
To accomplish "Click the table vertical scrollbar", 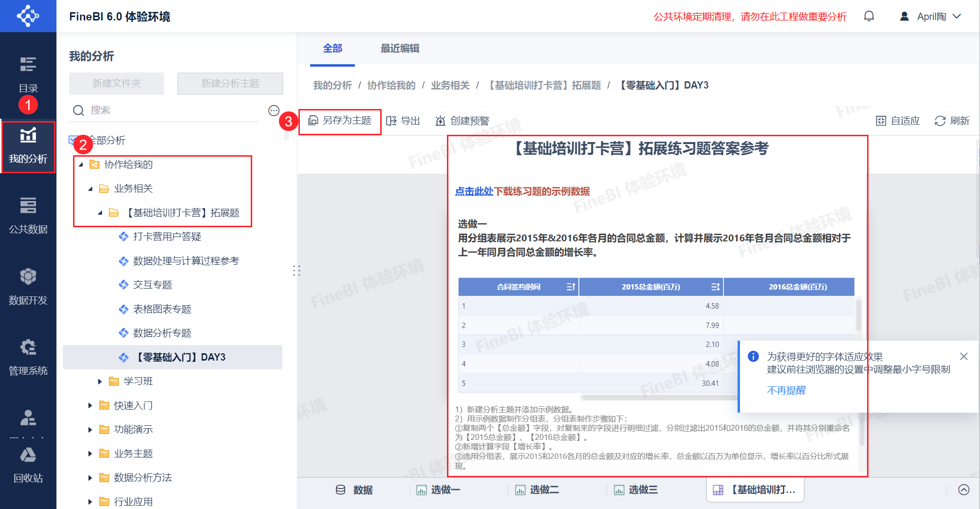I will click(859, 315).
